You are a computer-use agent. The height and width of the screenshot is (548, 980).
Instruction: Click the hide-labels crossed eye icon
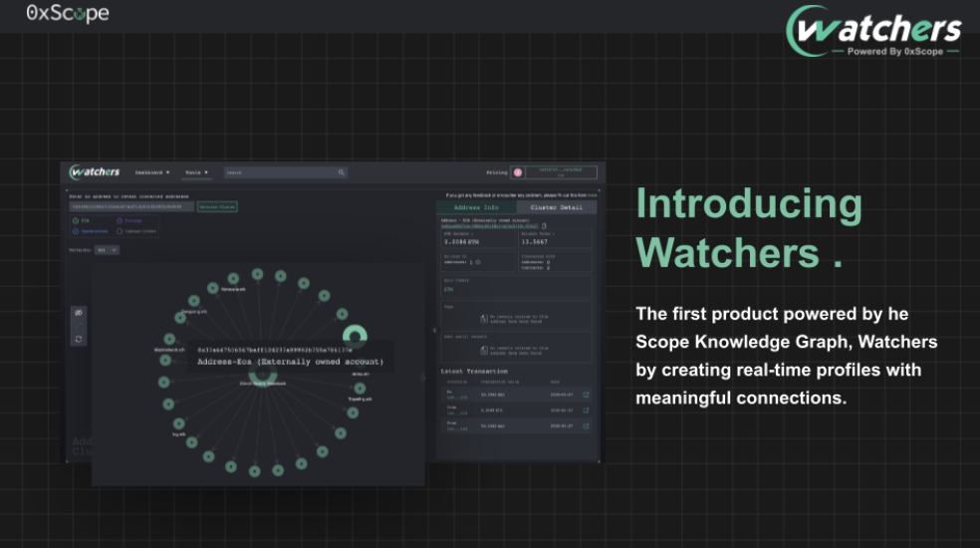(x=78, y=313)
